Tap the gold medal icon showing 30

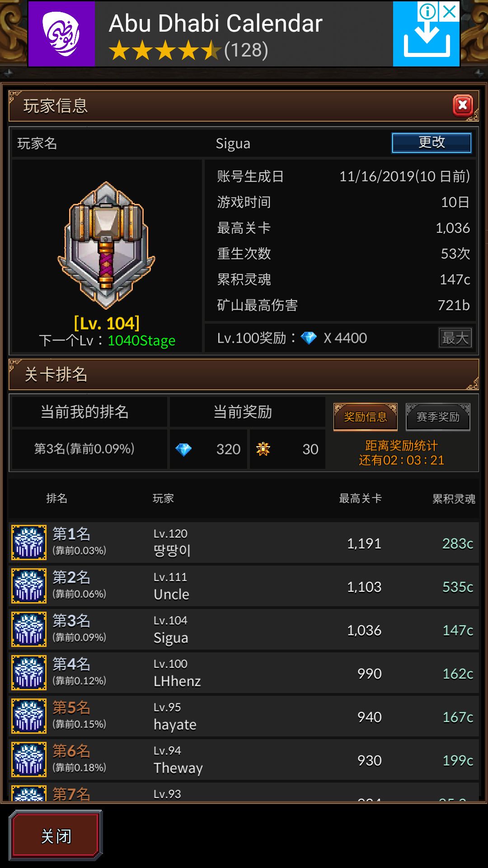click(x=263, y=449)
